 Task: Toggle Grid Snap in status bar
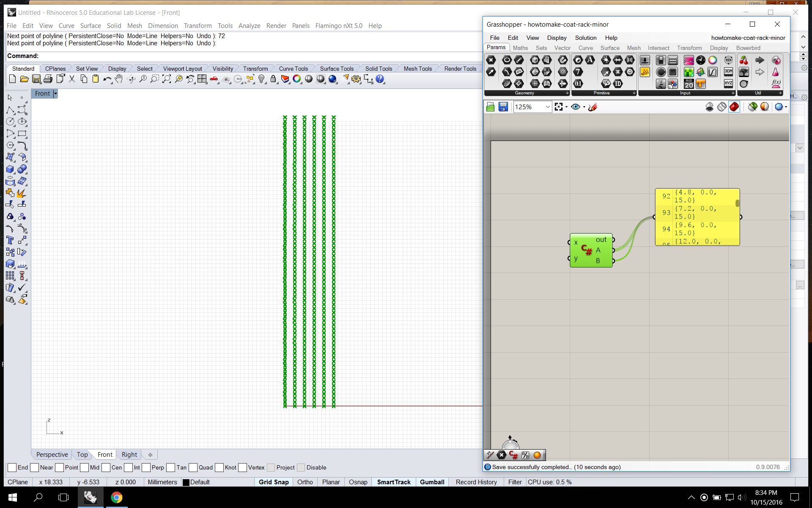274,482
